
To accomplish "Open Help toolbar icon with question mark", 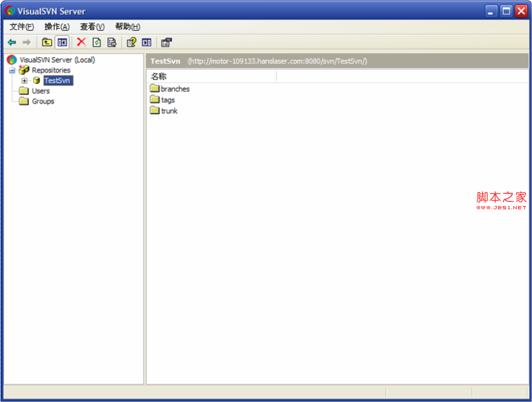I will 131,43.
